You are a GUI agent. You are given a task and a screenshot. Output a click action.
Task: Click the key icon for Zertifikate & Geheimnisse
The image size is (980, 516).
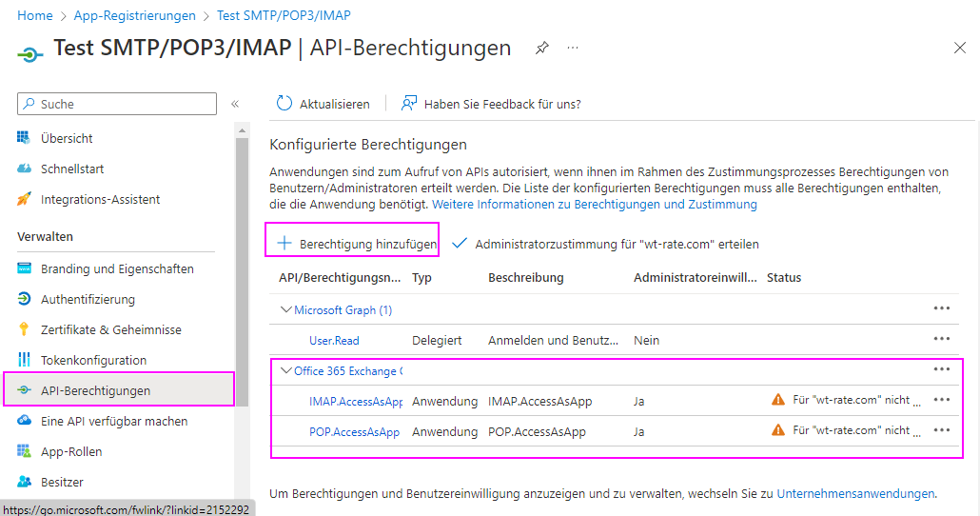coord(24,329)
